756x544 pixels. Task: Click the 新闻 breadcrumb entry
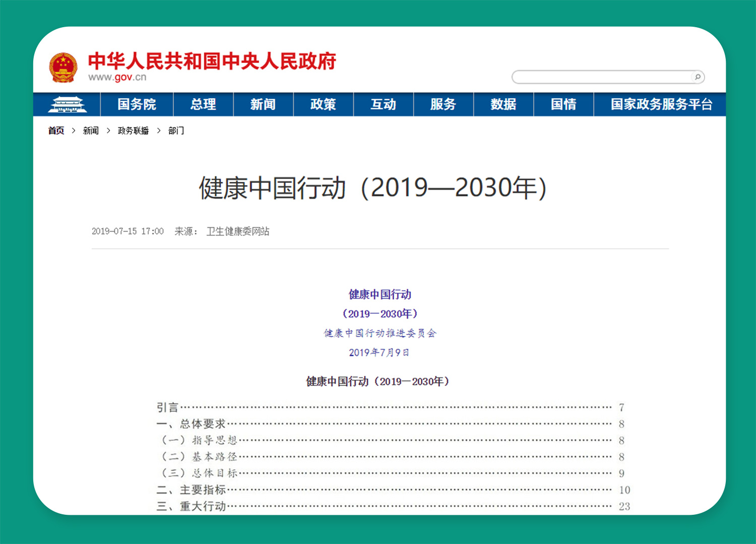90,130
